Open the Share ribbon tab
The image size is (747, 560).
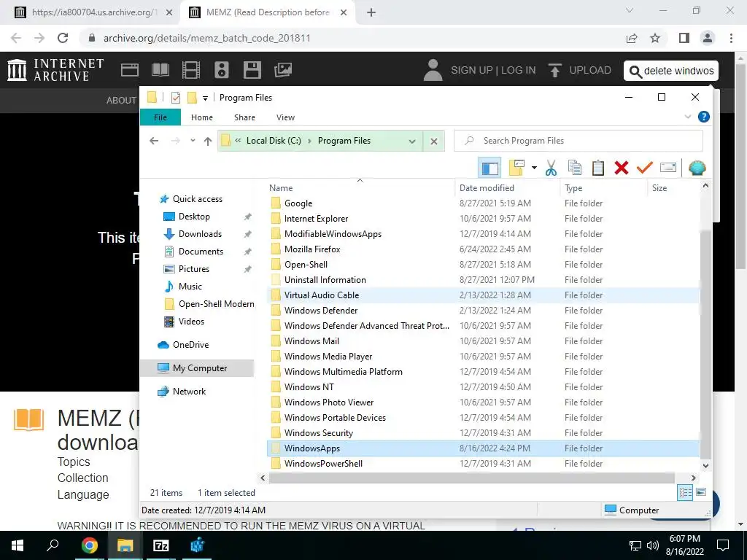click(244, 117)
